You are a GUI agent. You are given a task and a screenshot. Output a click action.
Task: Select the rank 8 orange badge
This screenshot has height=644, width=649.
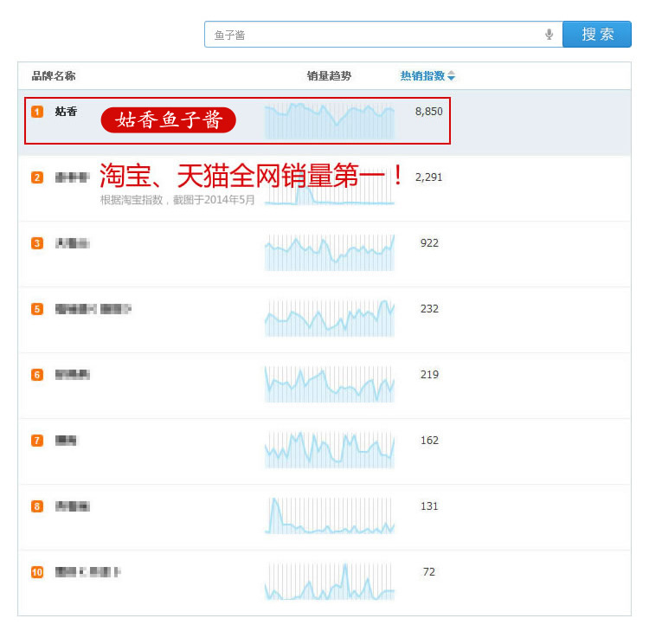(37, 506)
